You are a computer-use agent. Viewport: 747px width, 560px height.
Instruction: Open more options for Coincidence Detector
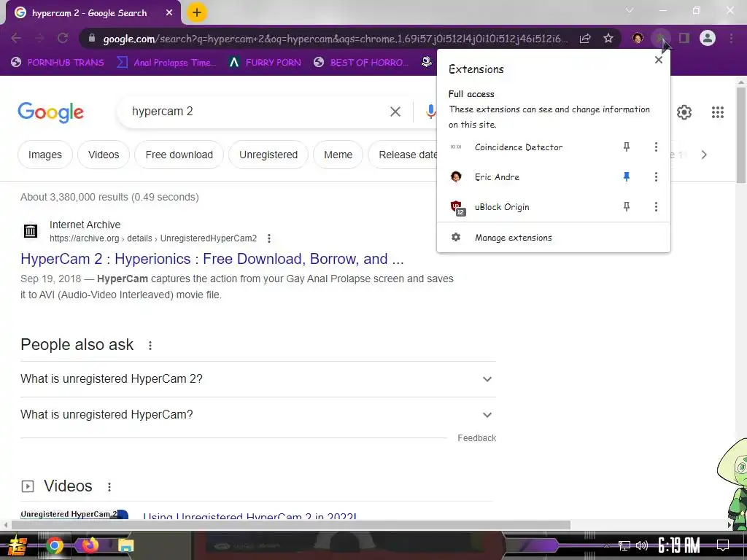click(x=656, y=147)
